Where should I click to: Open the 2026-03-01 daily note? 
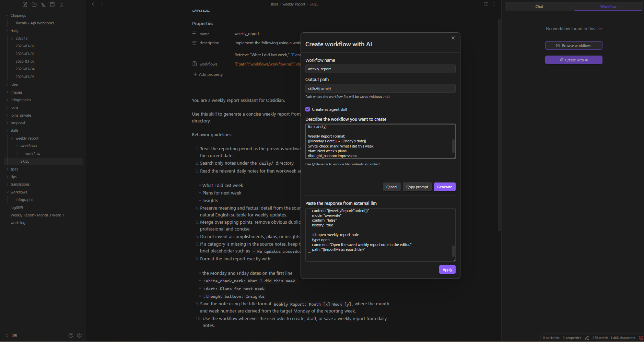tap(25, 46)
